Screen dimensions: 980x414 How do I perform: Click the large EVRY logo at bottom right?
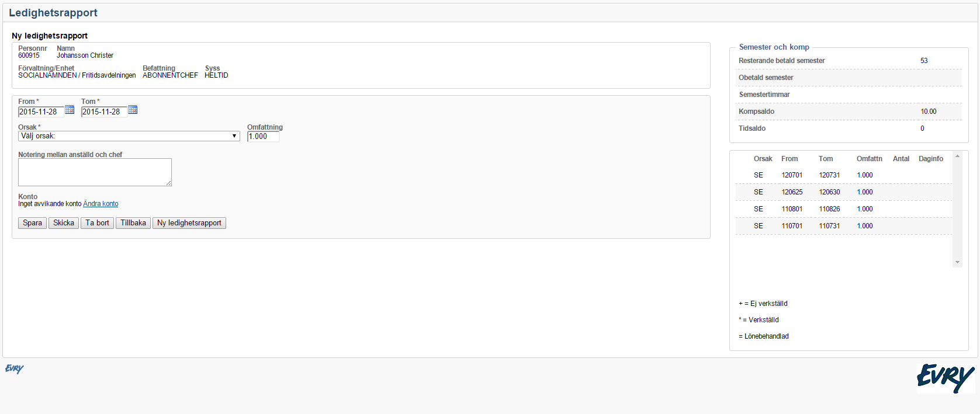coord(945,378)
